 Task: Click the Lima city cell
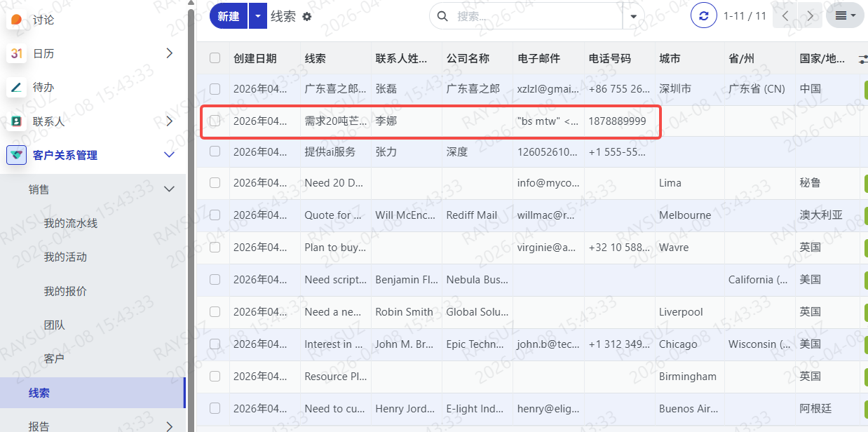point(690,182)
